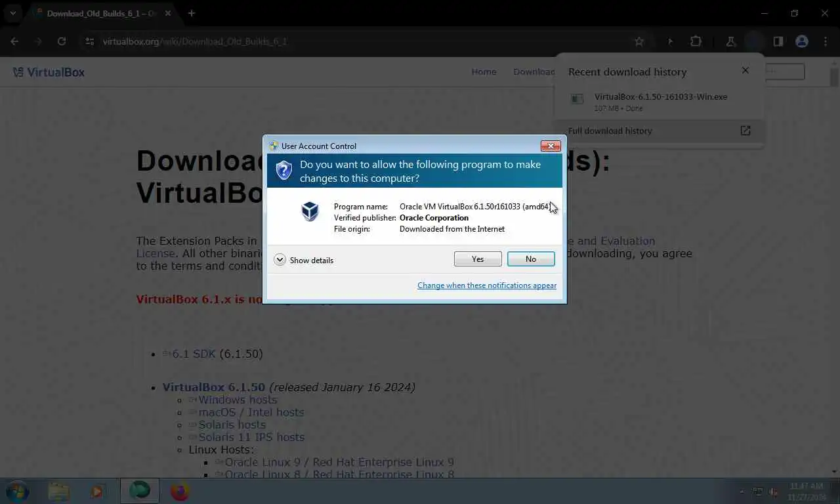Screen dimensions: 840x504
Task: Click the VirtualBox cube icon in the dialog
Action: (310, 211)
